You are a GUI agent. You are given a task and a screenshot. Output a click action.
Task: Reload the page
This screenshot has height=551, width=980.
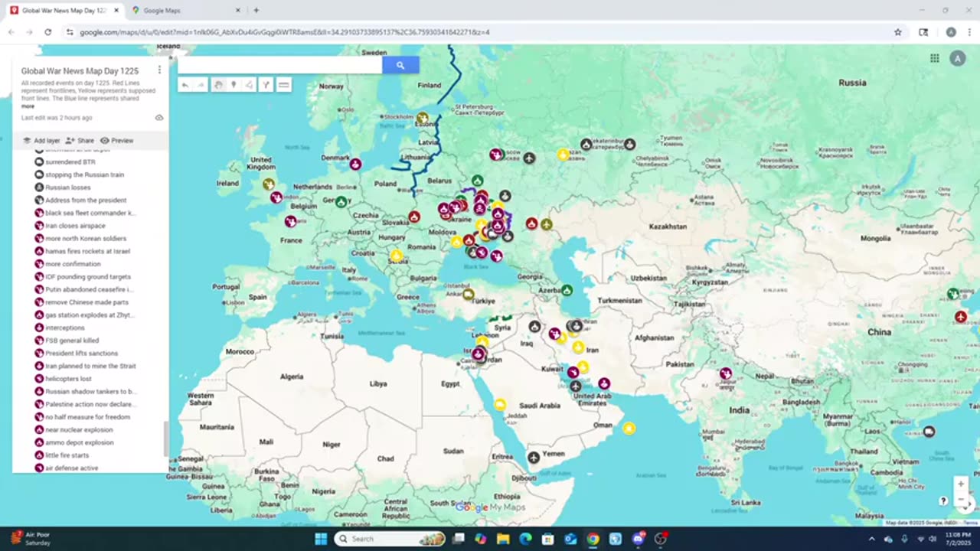pos(47,32)
